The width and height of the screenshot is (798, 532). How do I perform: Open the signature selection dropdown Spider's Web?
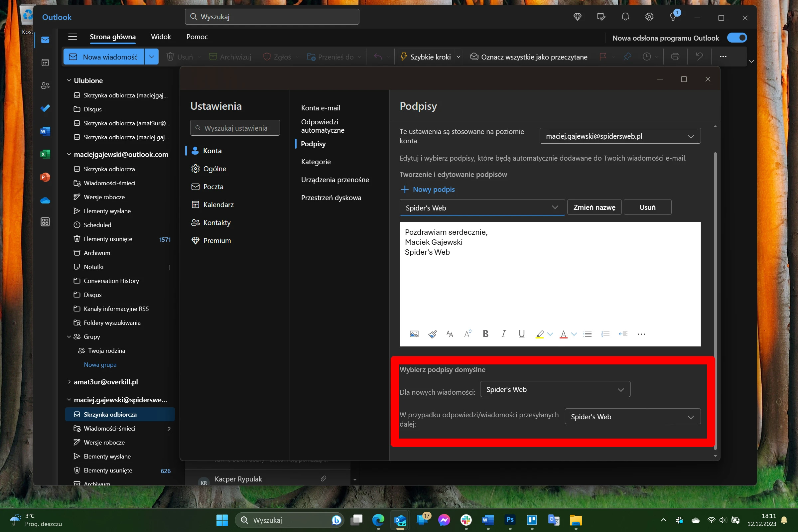(482, 207)
